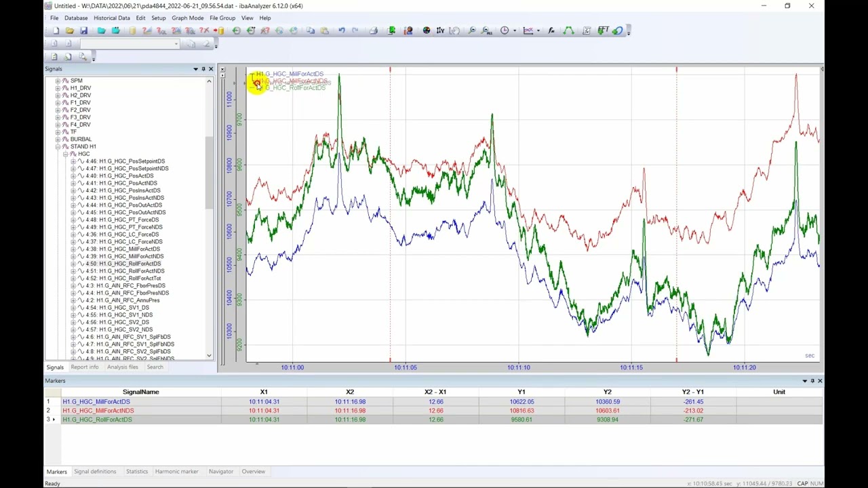Open the Historical Data menu

[x=112, y=18]
